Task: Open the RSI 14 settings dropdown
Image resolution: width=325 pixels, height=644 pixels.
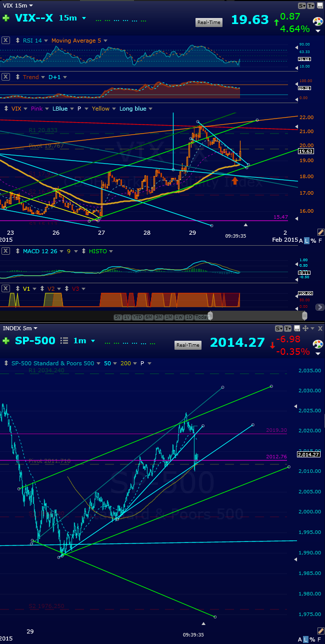Action: (45, 41)
